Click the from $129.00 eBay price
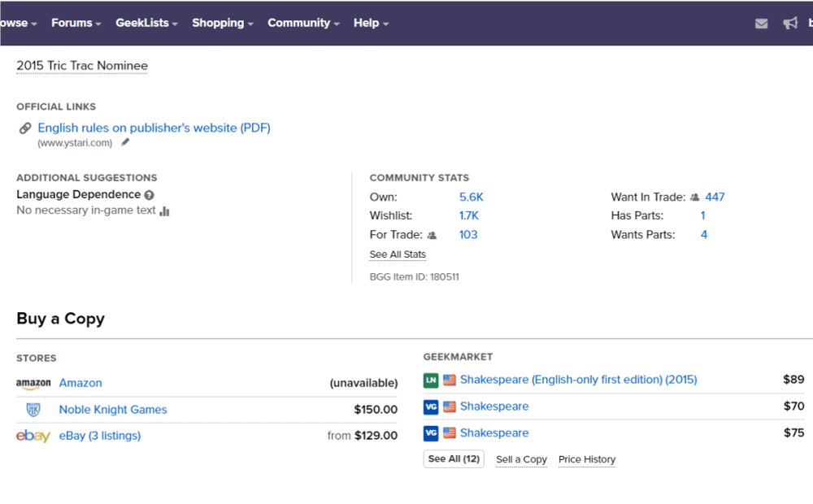The image size is (813, 504). (363, 436)
